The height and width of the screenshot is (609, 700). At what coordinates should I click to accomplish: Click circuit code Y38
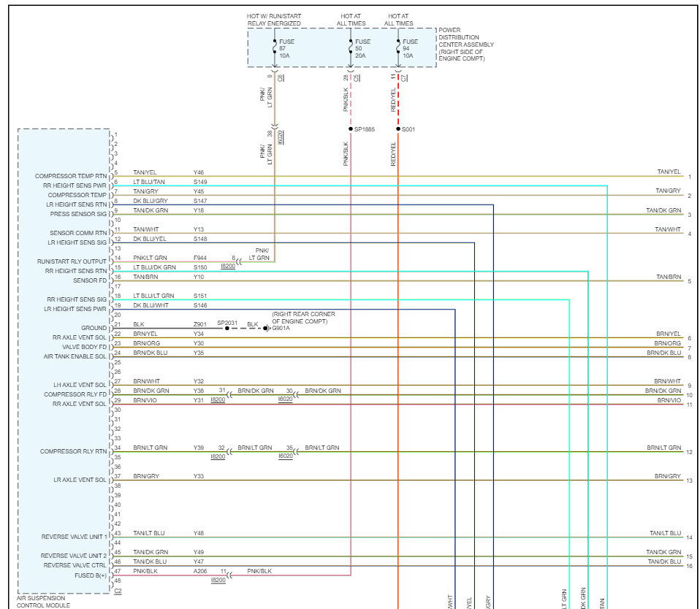coord(199,391)
